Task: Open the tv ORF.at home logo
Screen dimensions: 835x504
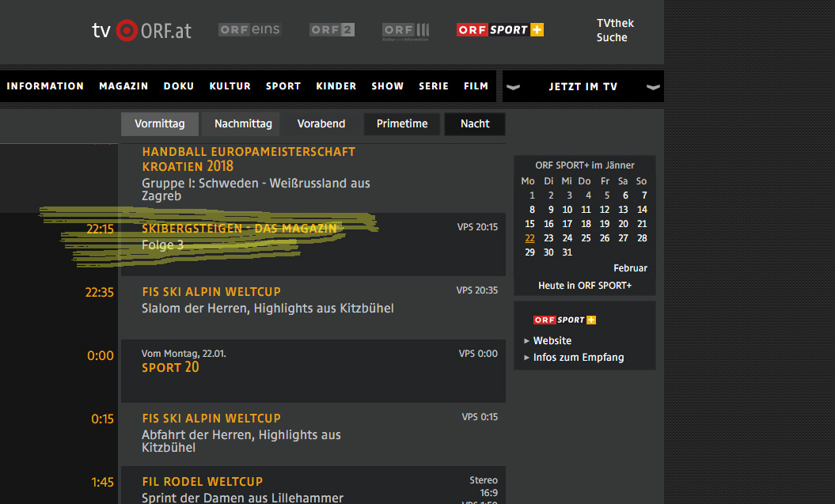Action: (142, 30)
